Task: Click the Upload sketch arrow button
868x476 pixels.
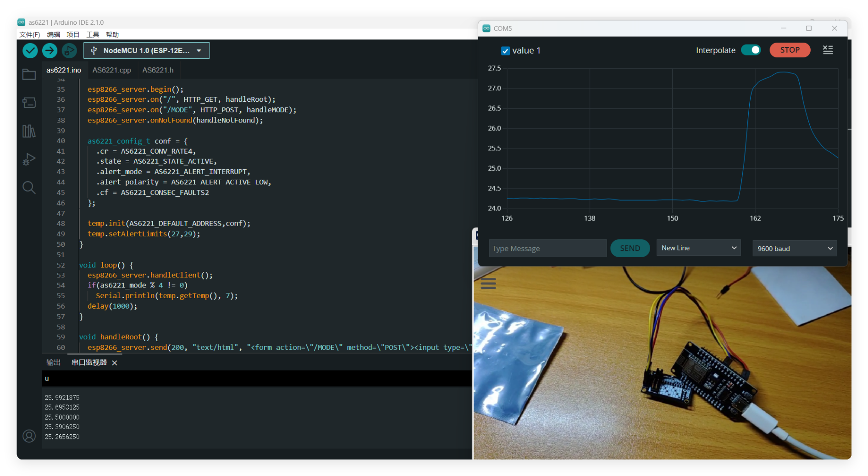Action: (50, 50)
